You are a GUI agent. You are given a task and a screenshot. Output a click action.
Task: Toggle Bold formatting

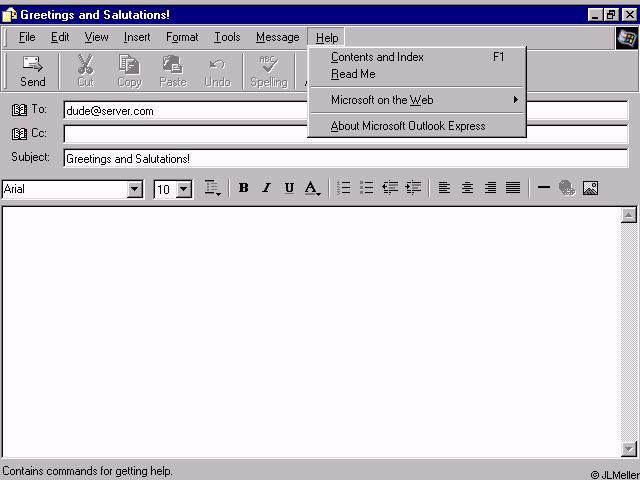[x=244, y=188]
